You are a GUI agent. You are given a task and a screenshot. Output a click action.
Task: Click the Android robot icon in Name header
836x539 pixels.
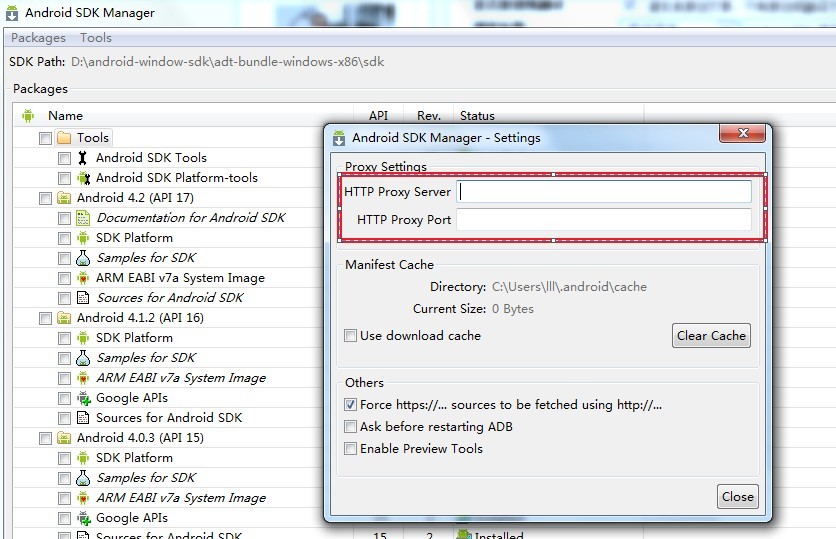click(28, 115)
